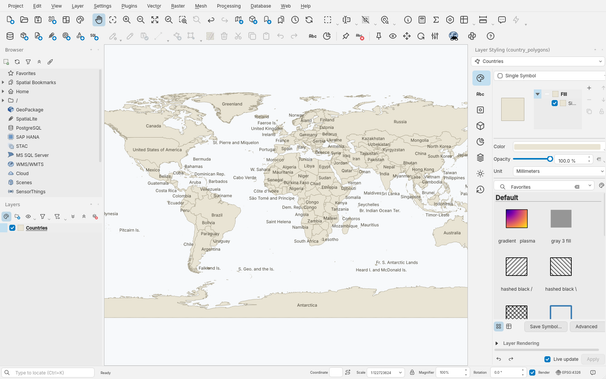This screenshot has width=606, height=379.
Task: Click the Refresh icon in Browser panel
Action: pos(17,62)
